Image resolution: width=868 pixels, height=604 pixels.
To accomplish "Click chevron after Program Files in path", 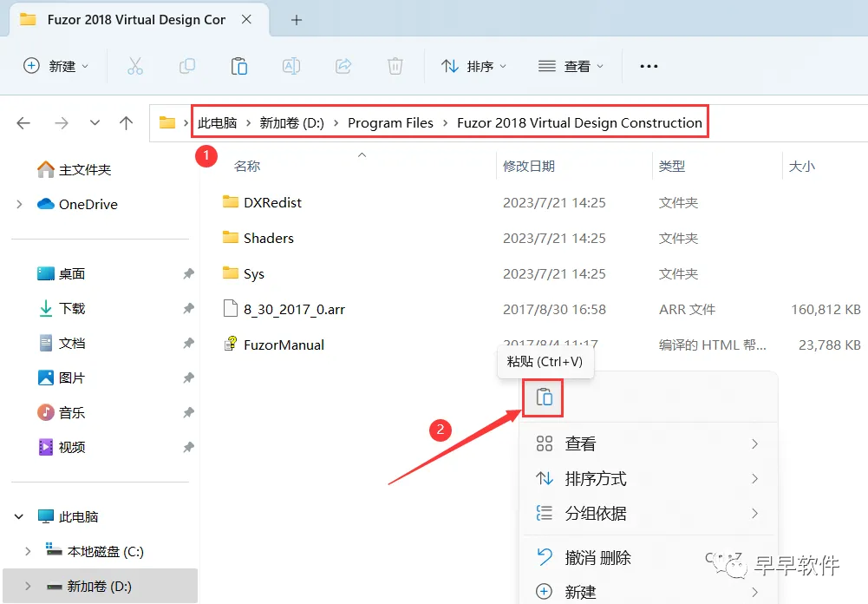I will pyautogui.click(x=445, y=123).
